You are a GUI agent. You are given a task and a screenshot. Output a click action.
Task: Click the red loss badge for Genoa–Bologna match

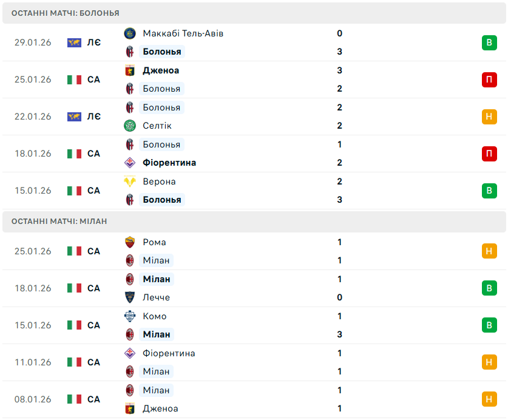pos(489,80)
